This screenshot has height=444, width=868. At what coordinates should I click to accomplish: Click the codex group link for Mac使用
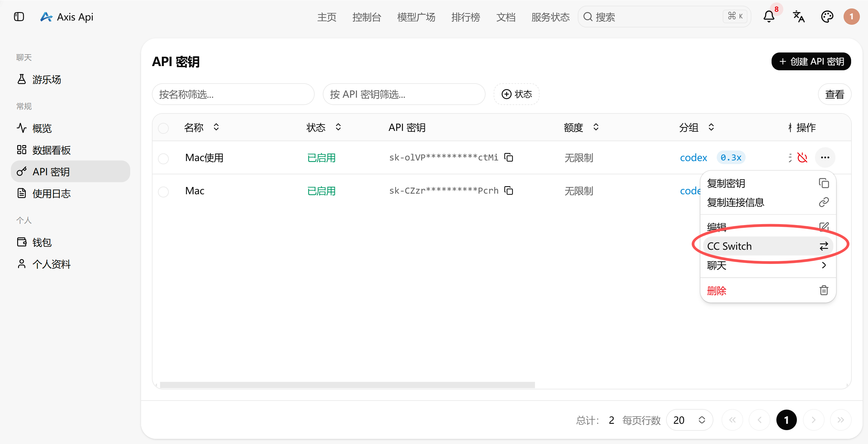click(693, 157)
